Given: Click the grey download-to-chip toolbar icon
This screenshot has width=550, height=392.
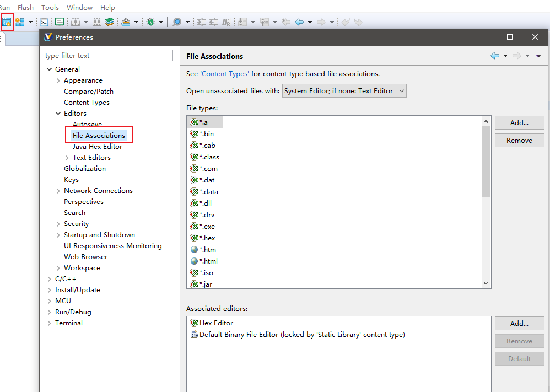Looking at the screenshot, I should pos(76,22).
